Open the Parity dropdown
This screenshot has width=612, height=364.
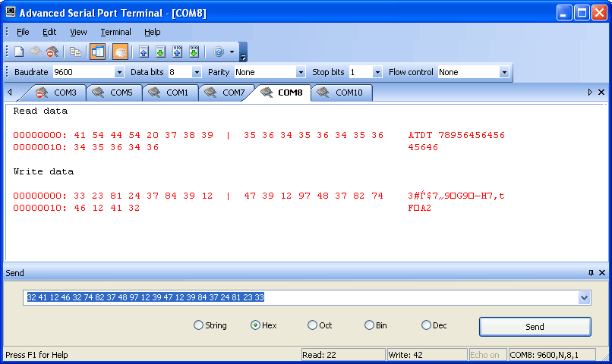(x=301, y=72)
